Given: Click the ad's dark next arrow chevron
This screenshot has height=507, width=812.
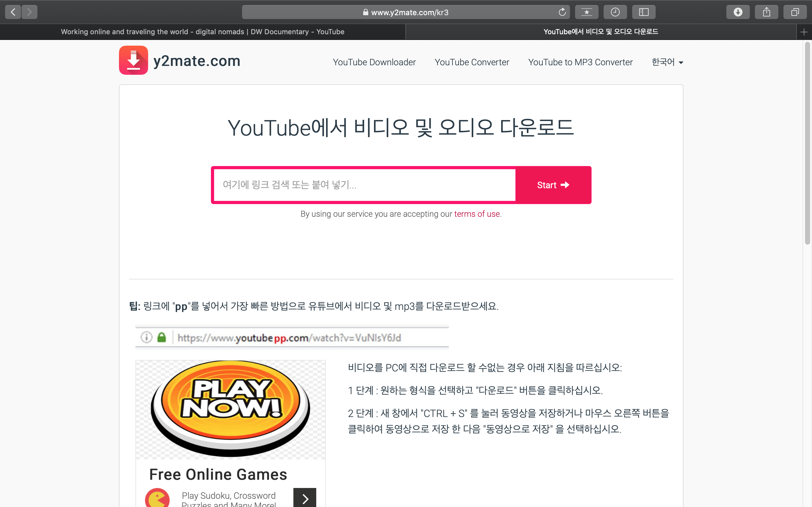Looking at the screenshot, I should pyautogui.click(x=305, y=498).
